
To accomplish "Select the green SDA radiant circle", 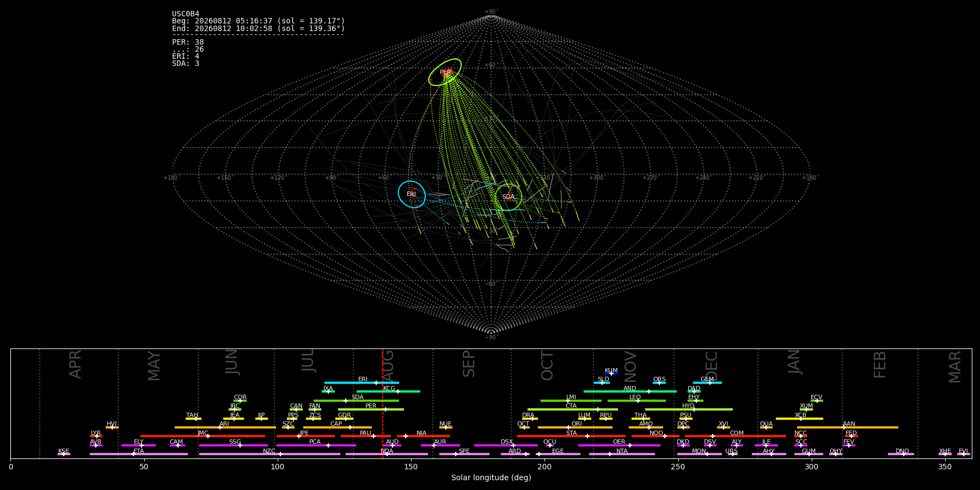I will point(509,197).
